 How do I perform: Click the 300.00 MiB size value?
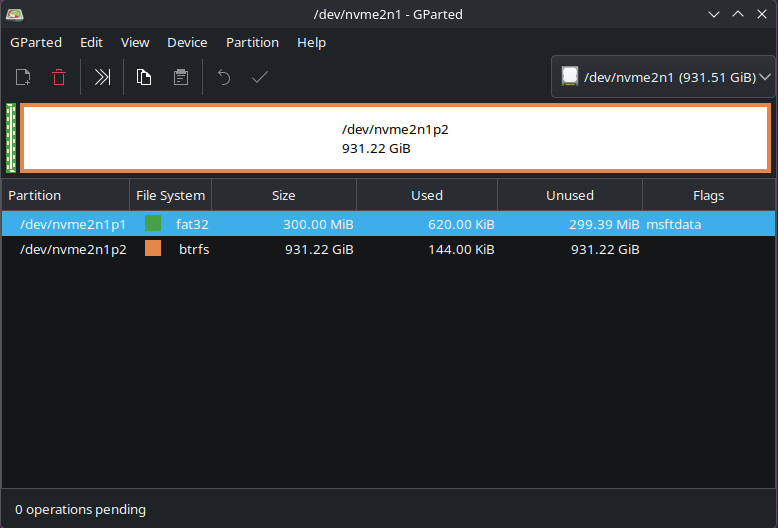click(x=318, y=224)
